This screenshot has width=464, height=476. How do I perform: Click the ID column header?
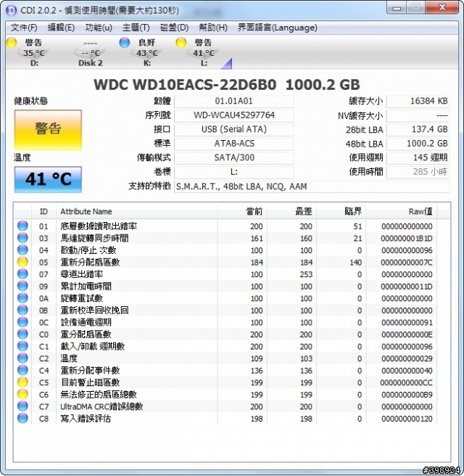point(43,211)
